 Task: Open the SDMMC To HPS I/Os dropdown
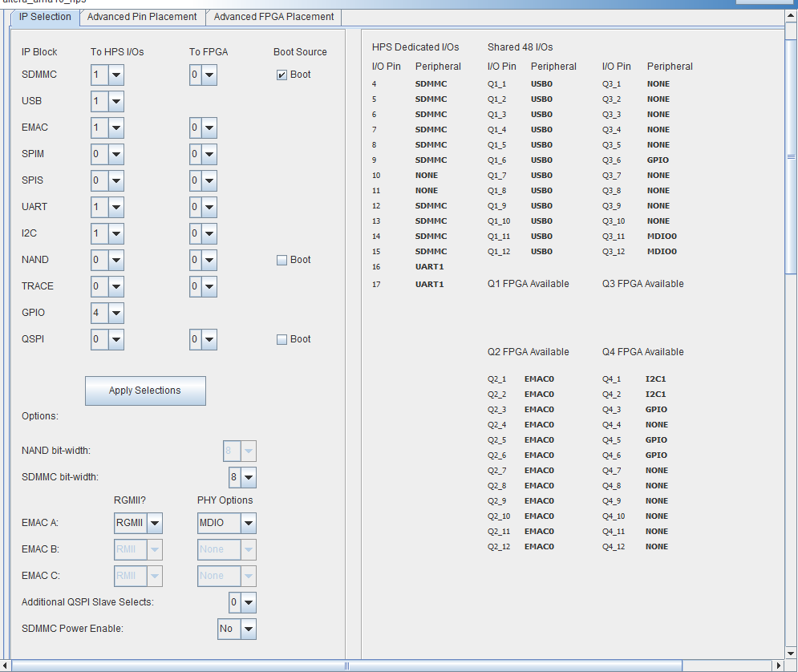coord(115,75)
